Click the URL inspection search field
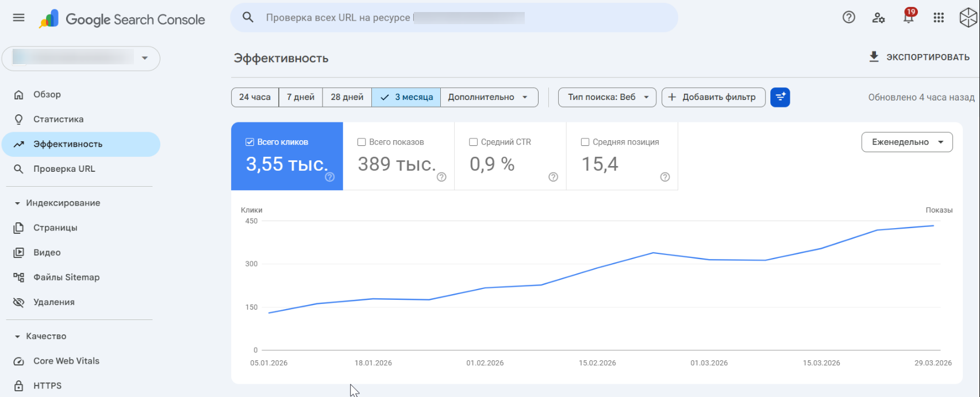Screen dimensions: 980x397 pyautogui.click(x=454, y=18)
